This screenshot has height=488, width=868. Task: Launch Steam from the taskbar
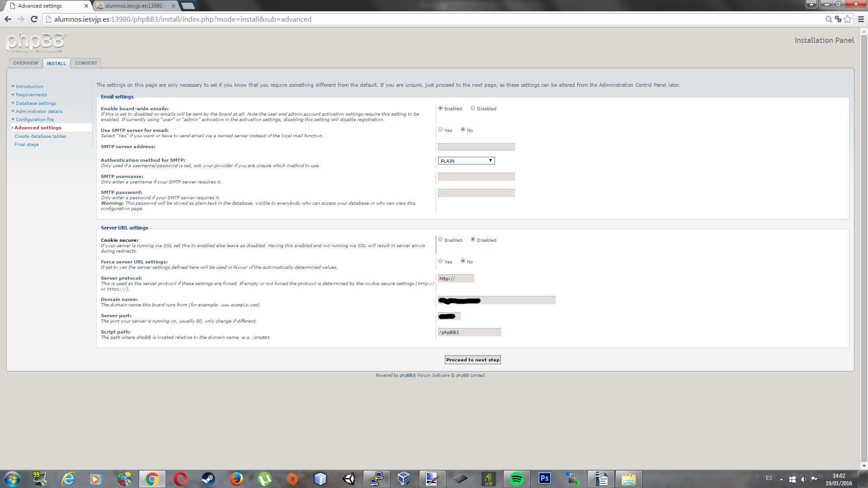pyautogui.click(x=208, y=479)
